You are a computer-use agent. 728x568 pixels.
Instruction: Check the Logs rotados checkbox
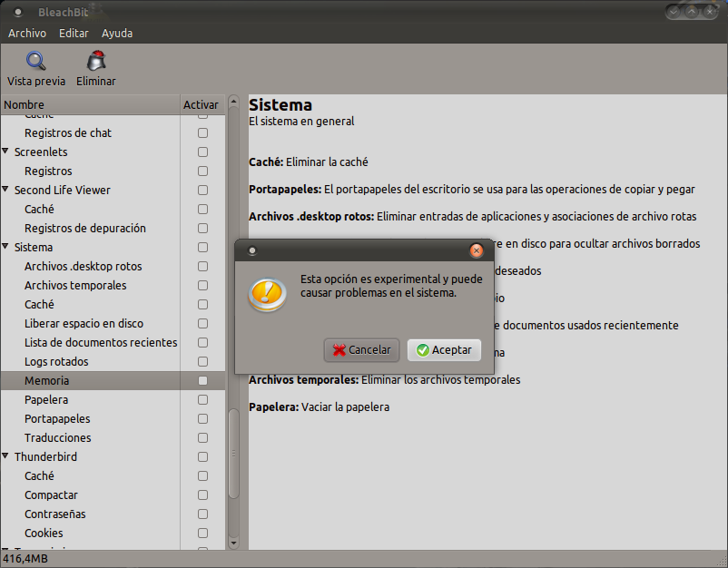(202, 361)
